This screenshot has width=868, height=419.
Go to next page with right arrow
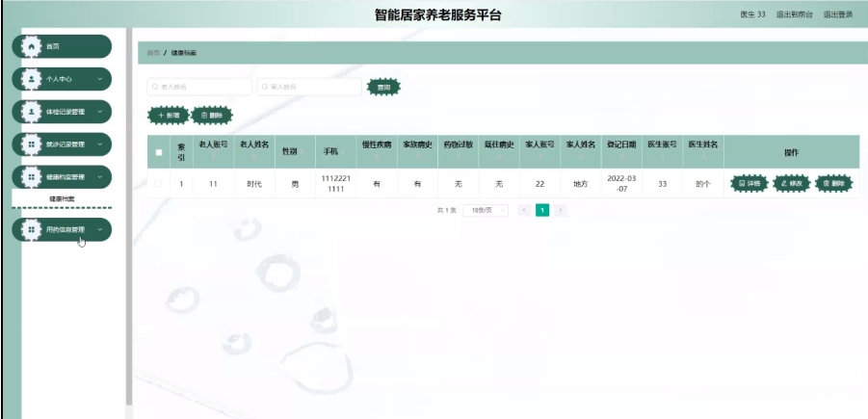(x=561, y=210)
